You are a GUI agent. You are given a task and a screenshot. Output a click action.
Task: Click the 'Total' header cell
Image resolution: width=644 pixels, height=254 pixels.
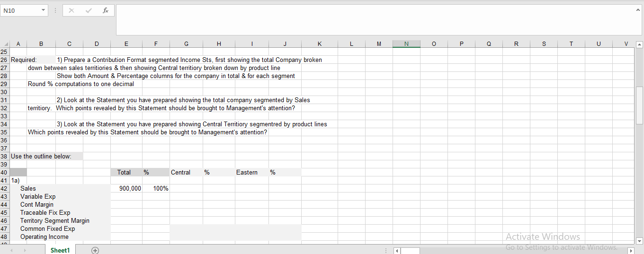pos(124,173)
